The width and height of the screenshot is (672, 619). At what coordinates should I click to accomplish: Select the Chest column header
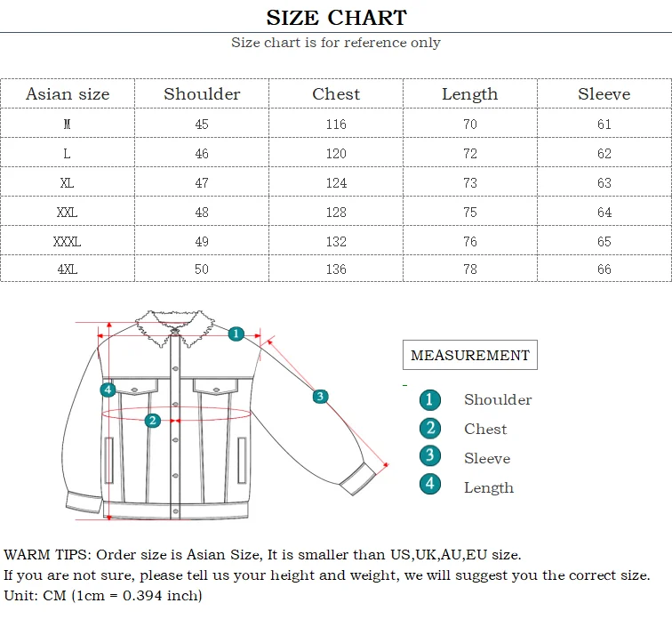tap(336, 94)
